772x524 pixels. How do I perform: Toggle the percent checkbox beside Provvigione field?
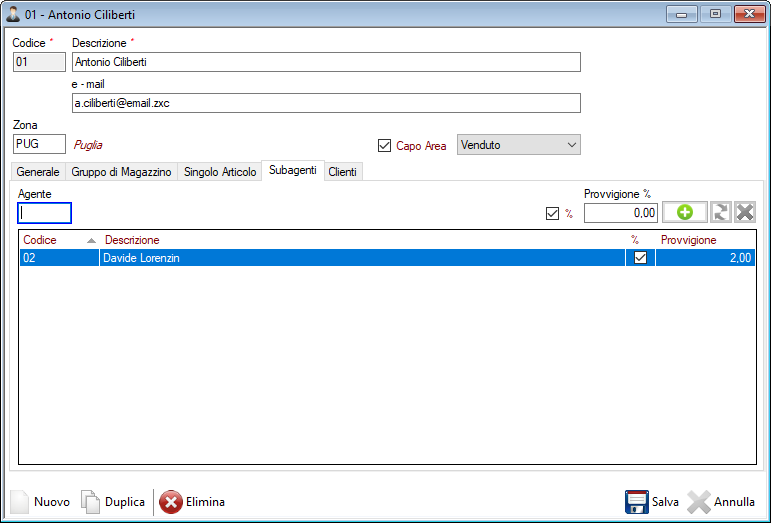tap(552, 213)
